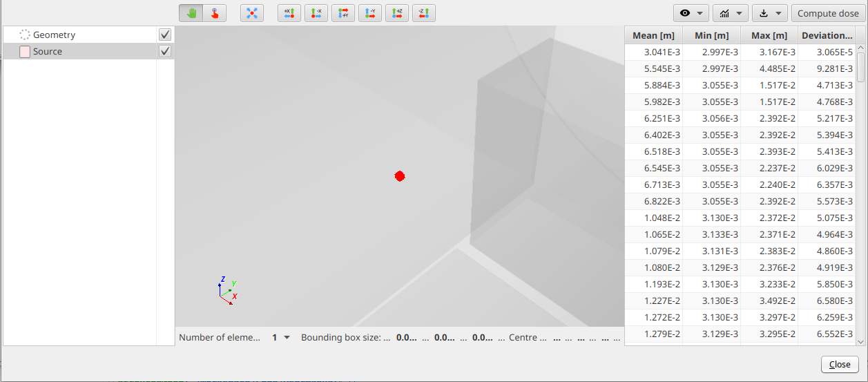Image resolution: width=868 pixels, height=382 pixels.
Task: Set view to -Y direction
Action: click(x=370, y=13)
